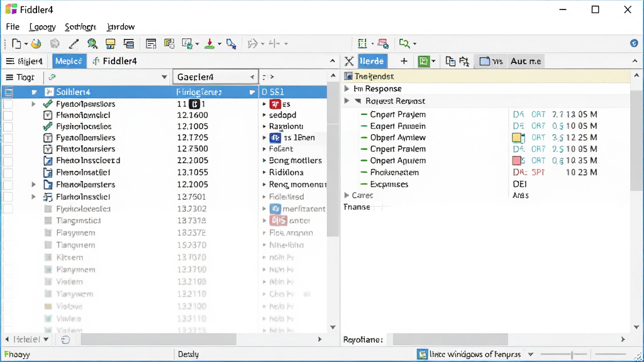
Task: Open the File menu
Action: click(13, 26)
